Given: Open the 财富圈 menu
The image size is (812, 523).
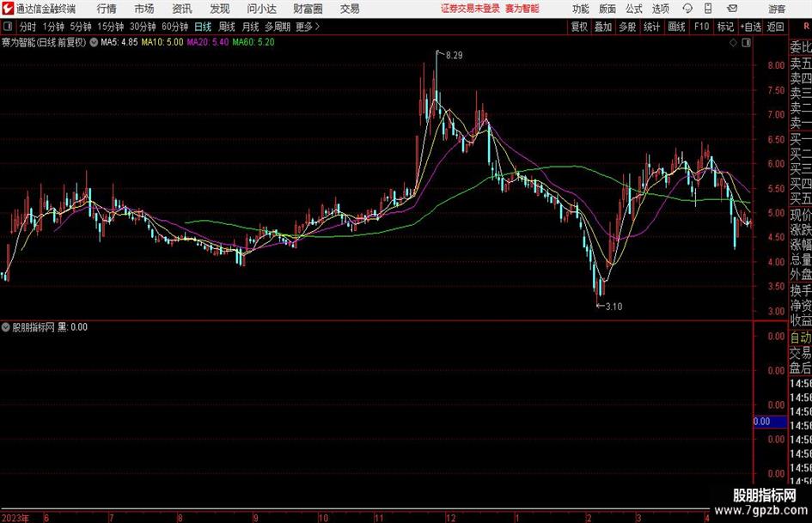Looking at the screenshot, I should tap(308, 9).
